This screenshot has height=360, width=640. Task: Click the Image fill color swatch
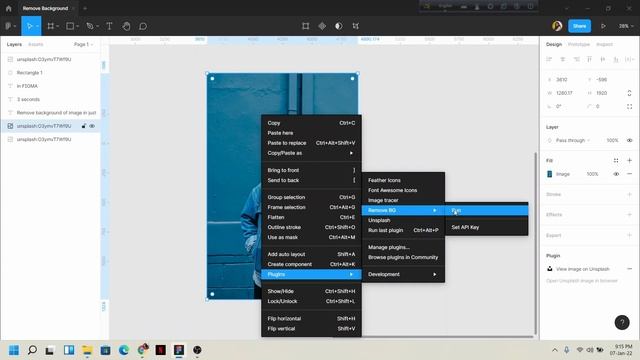pyautogui.click(x=549, y=174)
